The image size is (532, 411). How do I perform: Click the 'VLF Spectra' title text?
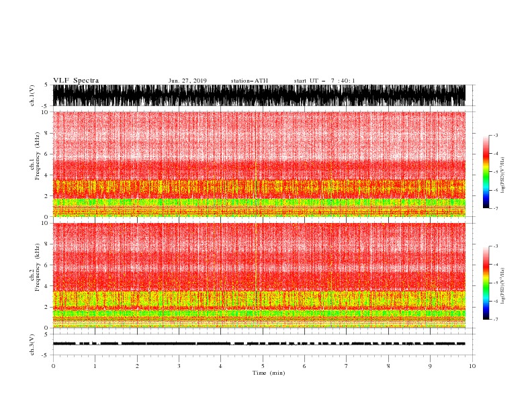coord(76,81)
